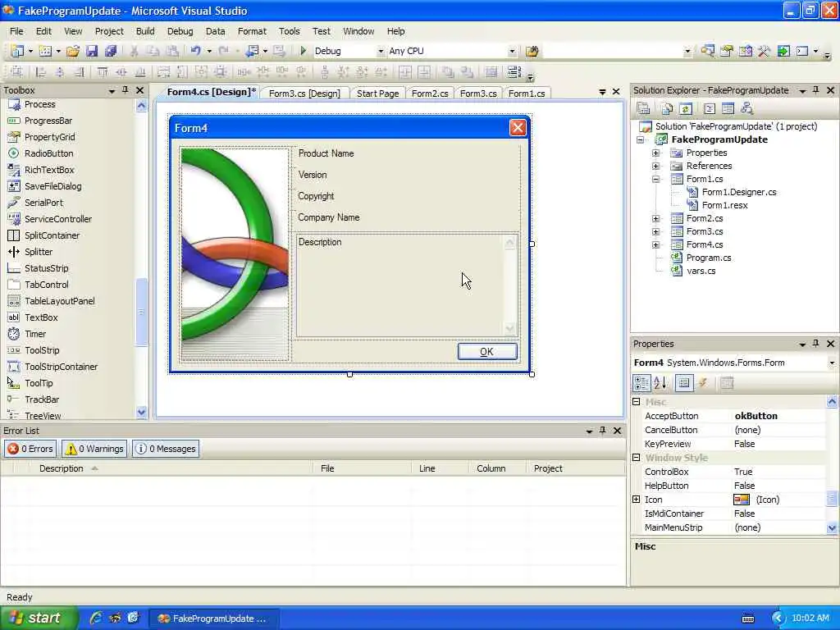Click the Description text box on Form4
This screenshot has height=630, width=840.
tap(407, 285)
